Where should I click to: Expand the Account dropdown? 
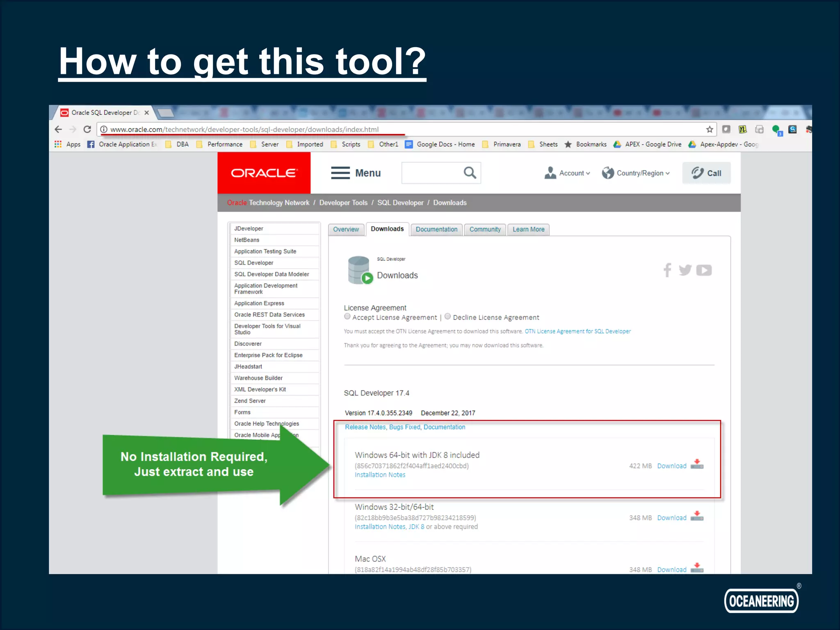point(567,173)
